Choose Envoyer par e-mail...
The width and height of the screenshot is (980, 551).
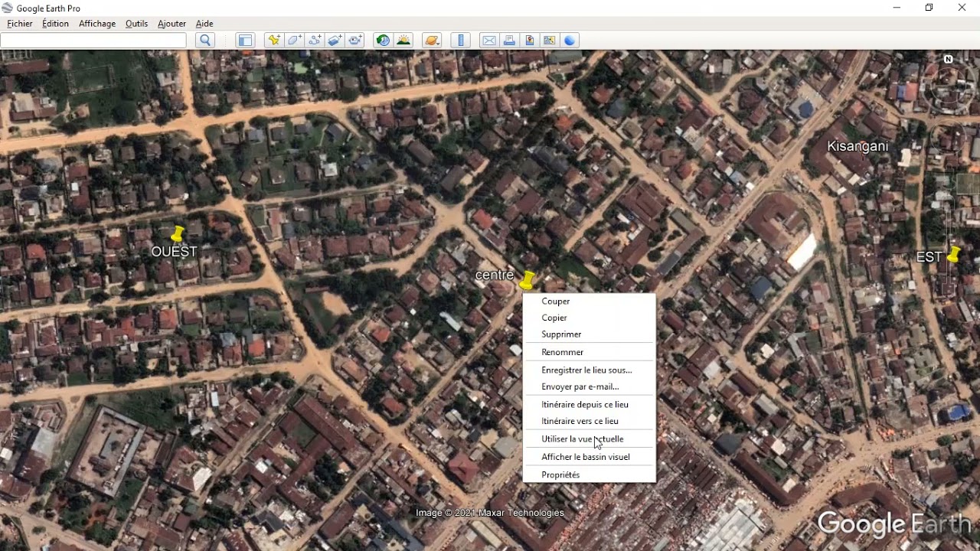(589, 387)
